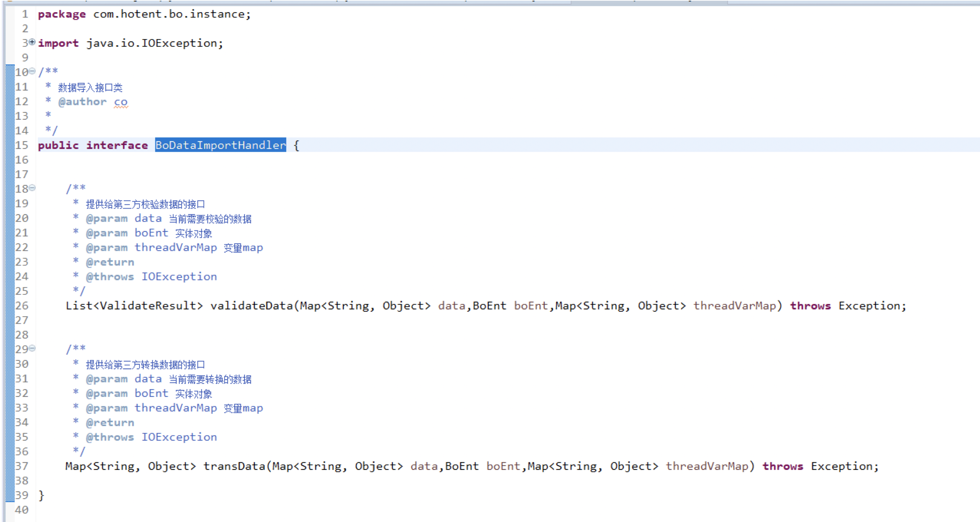Image resolution: width=980 pixels, height=522 pixels.
Task: Click the closing brace on line 39
Action: click(42, 495)
